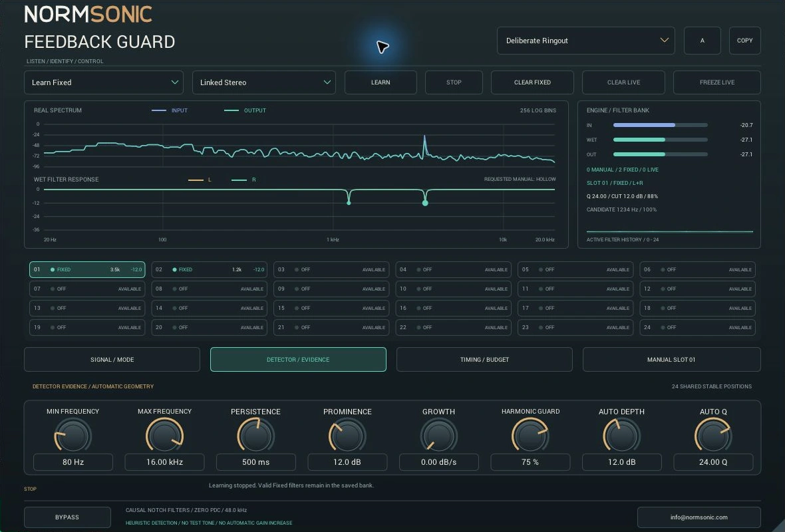Click the IN level meter bar
785x532 pixels.
coord(661,125)
